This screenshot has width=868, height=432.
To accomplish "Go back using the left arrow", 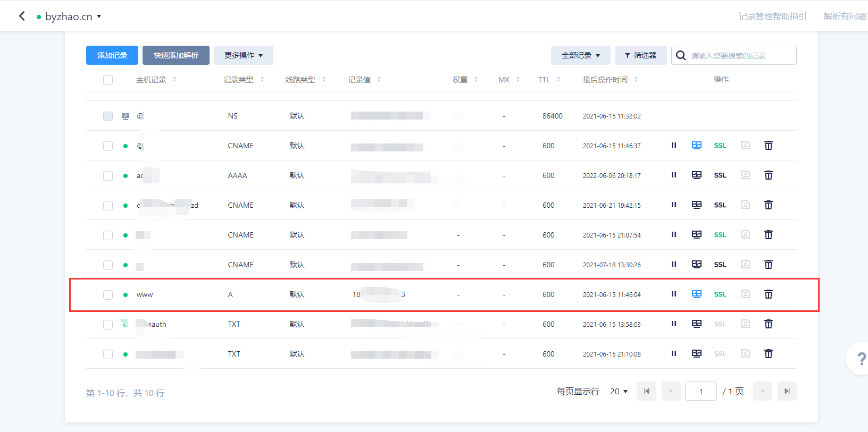I will pyautogui.click(x=22, y=16).
